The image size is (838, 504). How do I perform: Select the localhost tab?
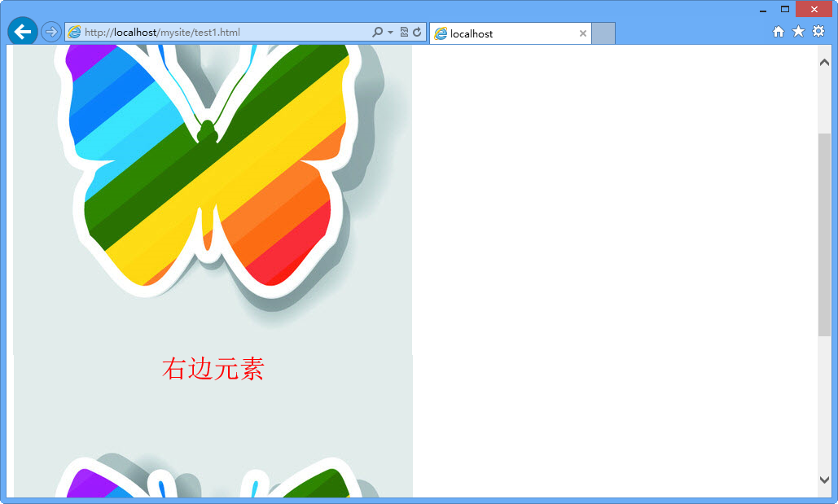pos(505,33)
